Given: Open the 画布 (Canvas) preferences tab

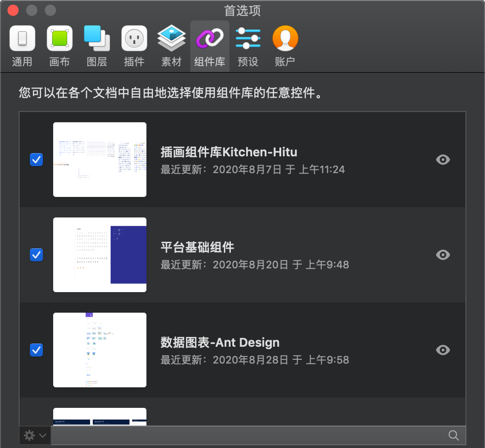Looking at the screenshot, I should click(59, 46).
